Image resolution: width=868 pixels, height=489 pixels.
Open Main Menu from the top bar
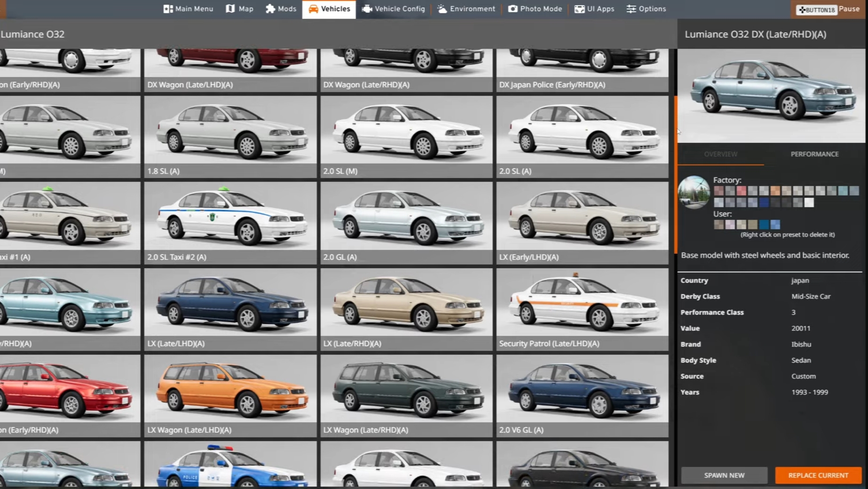click(x=188, y=9)
